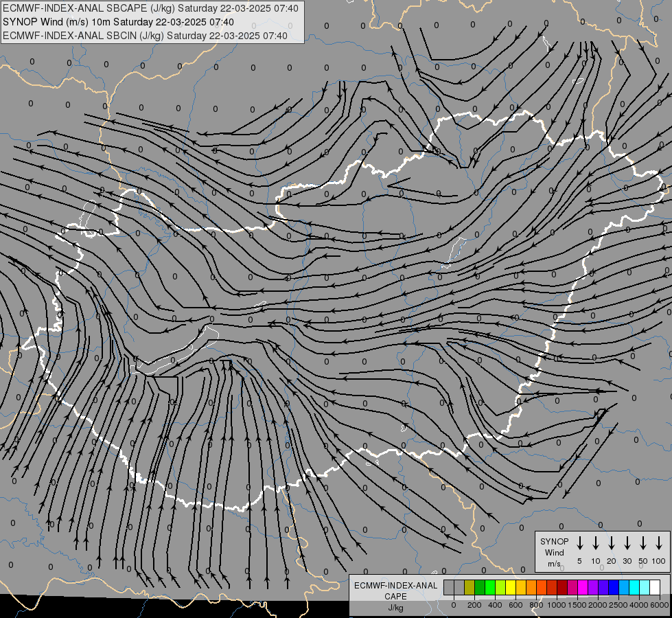
Task: Click the 1000 tick label on CAPE scale
Action: [557, 605]
